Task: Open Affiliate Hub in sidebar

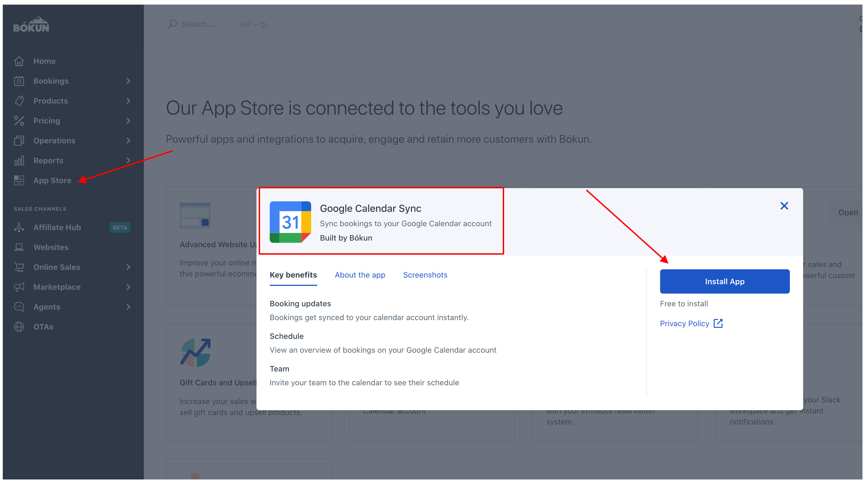Action: coord(57,227)
